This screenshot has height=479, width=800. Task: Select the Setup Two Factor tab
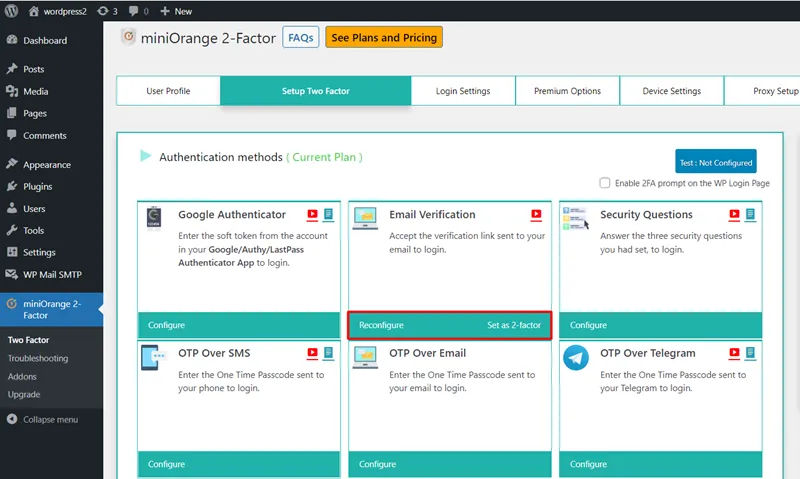(x=315, y=91)
